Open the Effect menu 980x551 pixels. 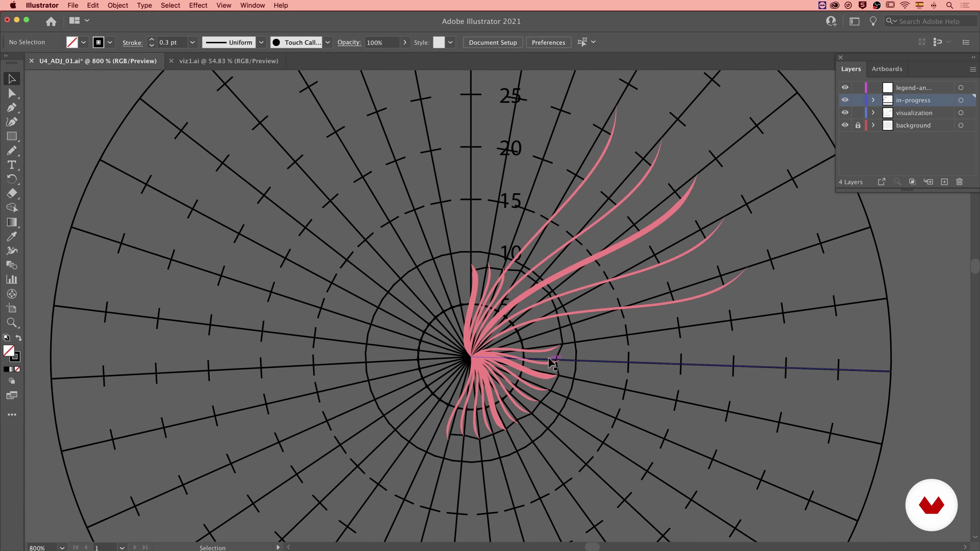(198, 5)
